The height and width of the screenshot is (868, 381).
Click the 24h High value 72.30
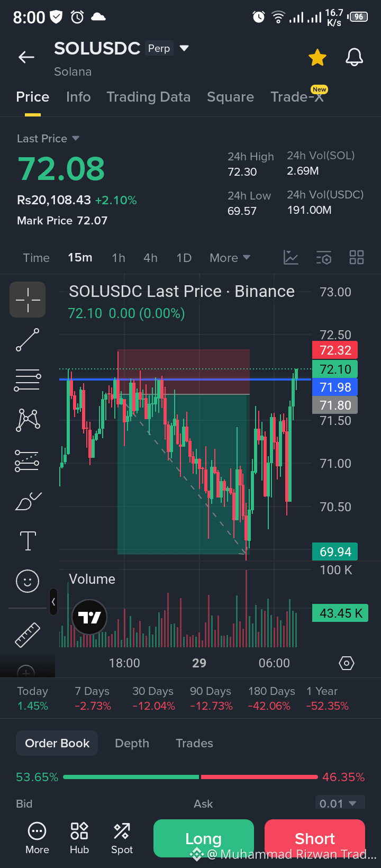[242, 172]
